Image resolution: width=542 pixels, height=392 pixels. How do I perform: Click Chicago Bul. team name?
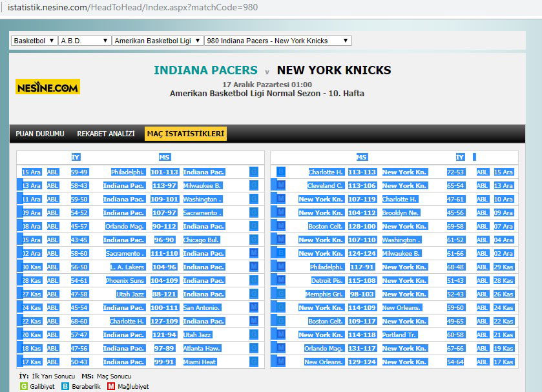pos(202,240)
